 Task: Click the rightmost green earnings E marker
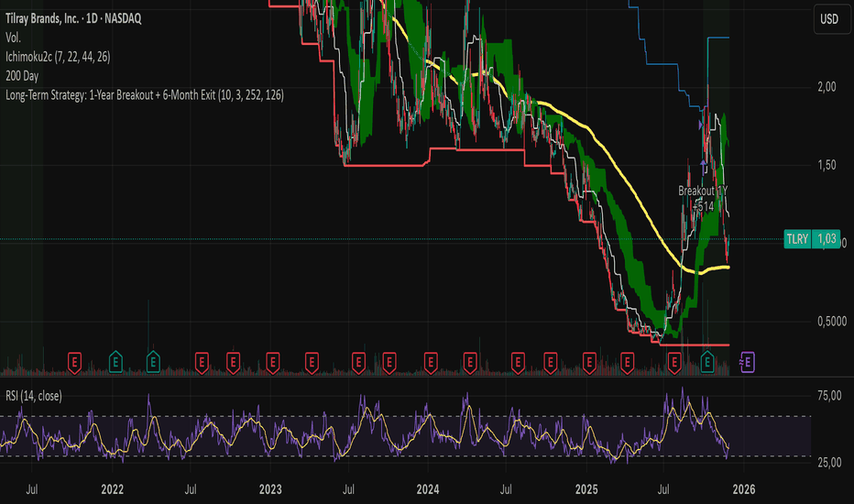707,363
